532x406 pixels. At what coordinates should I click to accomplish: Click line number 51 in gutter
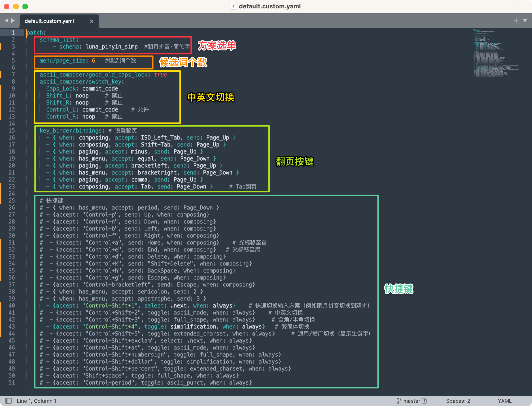pyautogui.click(x=12, y=383)
